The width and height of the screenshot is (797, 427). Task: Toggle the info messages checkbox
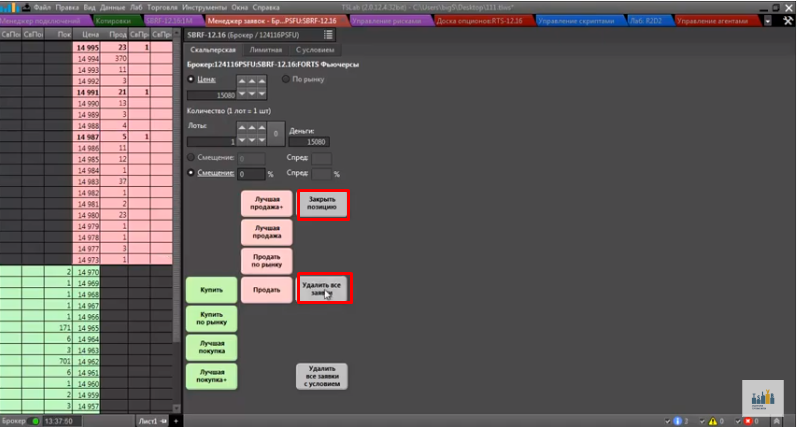[x=668, y=421]
